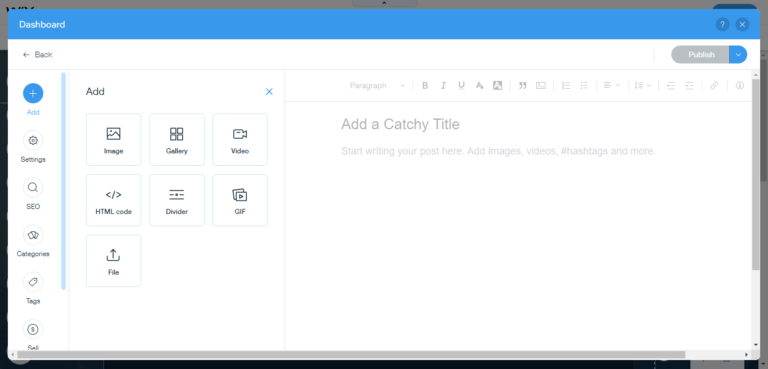Decrease the indent
This screenshot has height=369, width=768.
(671, 85)
